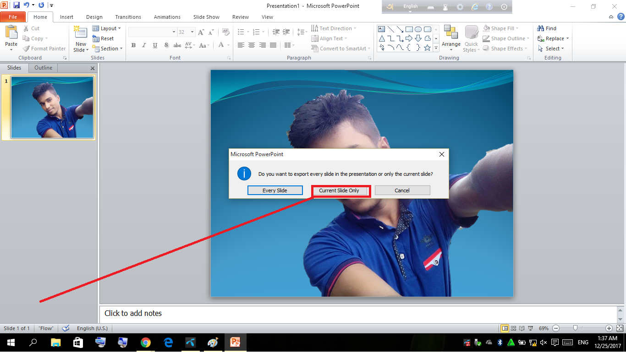This screenshot has height=364, width=626.
Task: Click the Format Painter brush icon
Action: point(27,49)
